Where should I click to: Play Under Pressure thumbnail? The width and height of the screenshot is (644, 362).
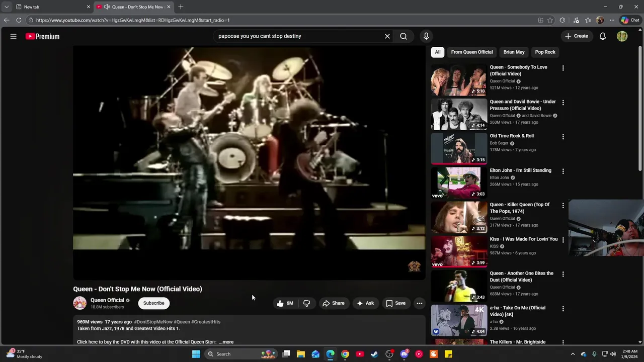[x=459, y=114]
